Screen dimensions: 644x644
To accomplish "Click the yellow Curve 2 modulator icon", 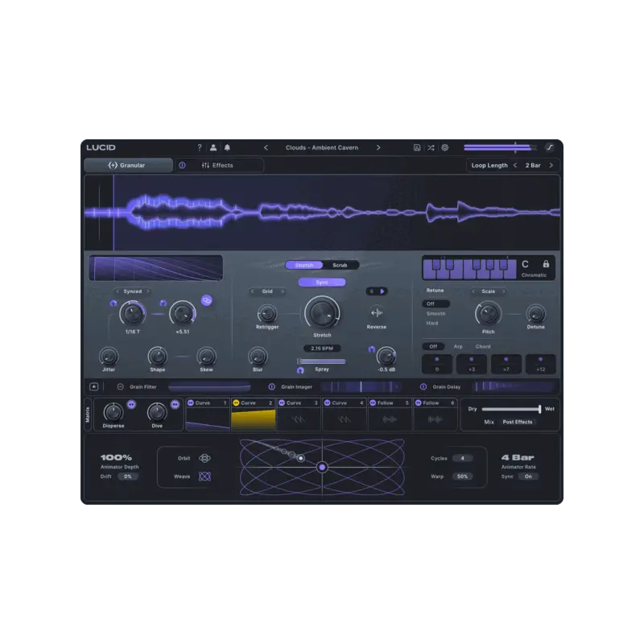I will pos(236,403).
